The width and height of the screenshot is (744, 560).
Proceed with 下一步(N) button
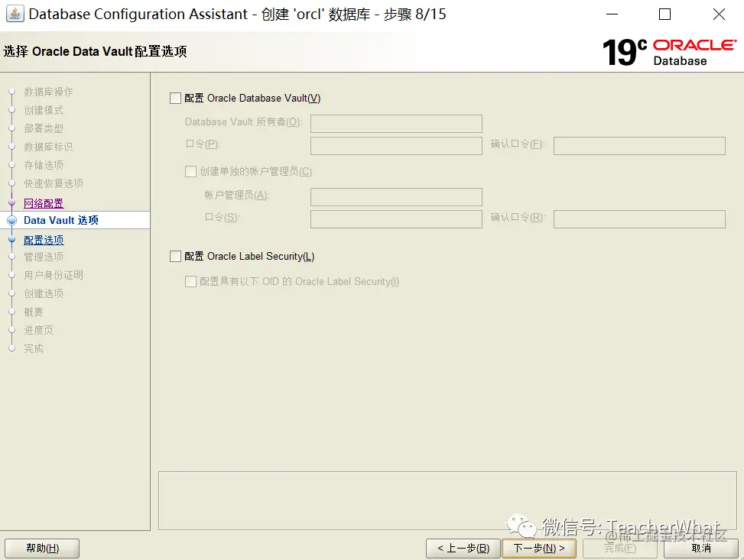539,548
